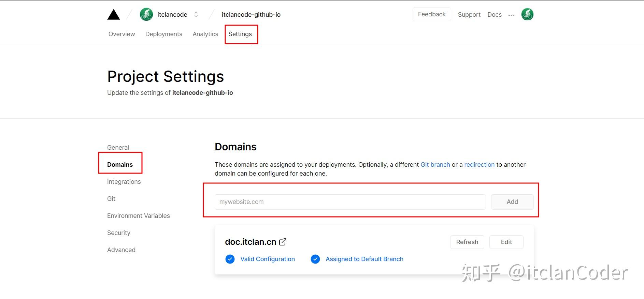Select General in the settings sidebar

point(118,148)
